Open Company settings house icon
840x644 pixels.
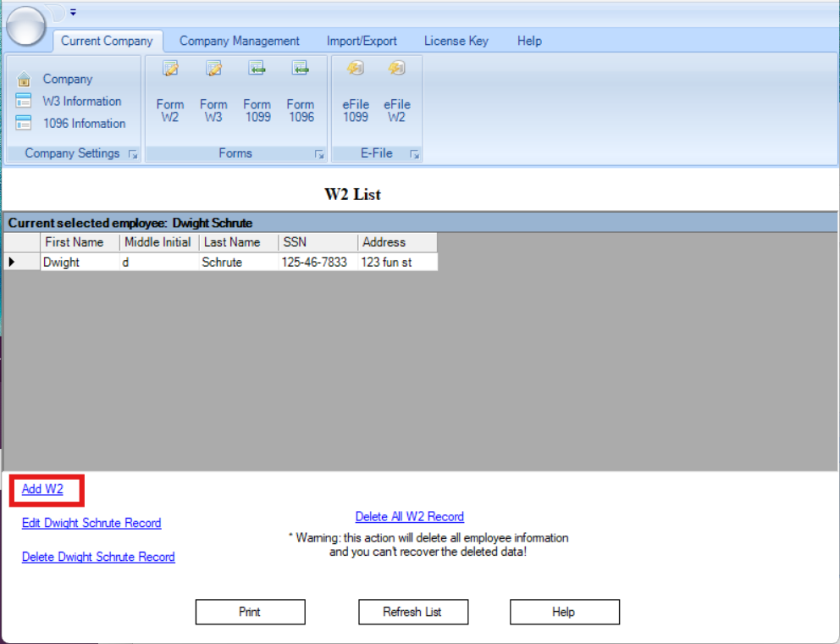25,80
